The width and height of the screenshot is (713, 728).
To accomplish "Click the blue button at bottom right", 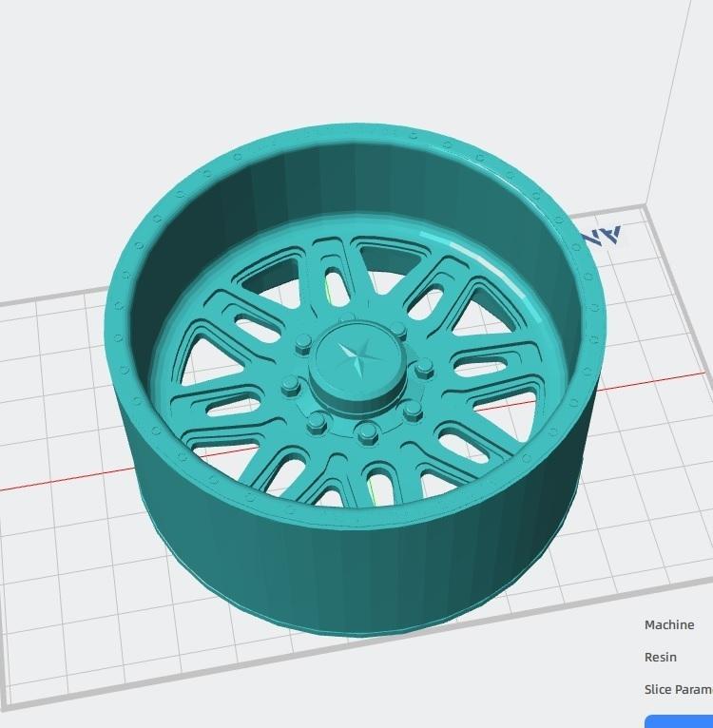I will [679, 721].
